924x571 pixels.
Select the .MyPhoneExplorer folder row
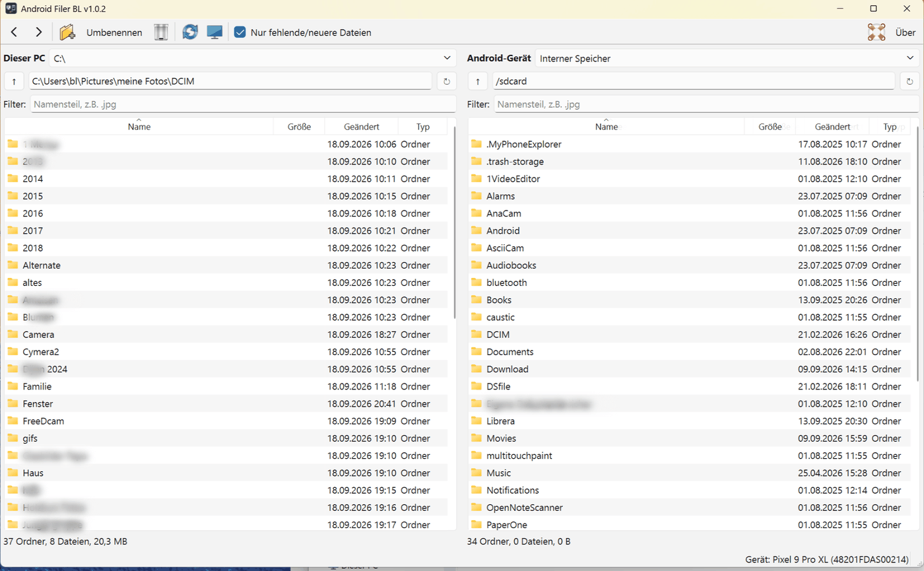click(690, 144)
